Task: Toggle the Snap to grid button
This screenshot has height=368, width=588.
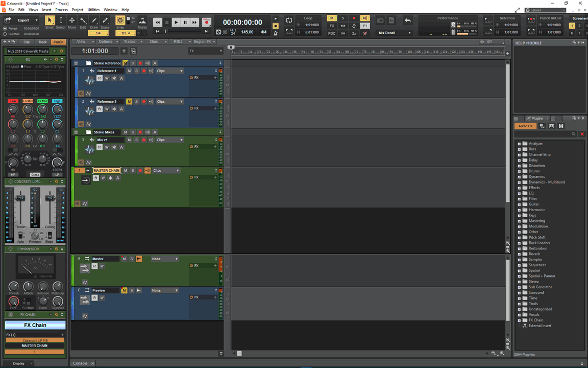Action: (120, 20)
